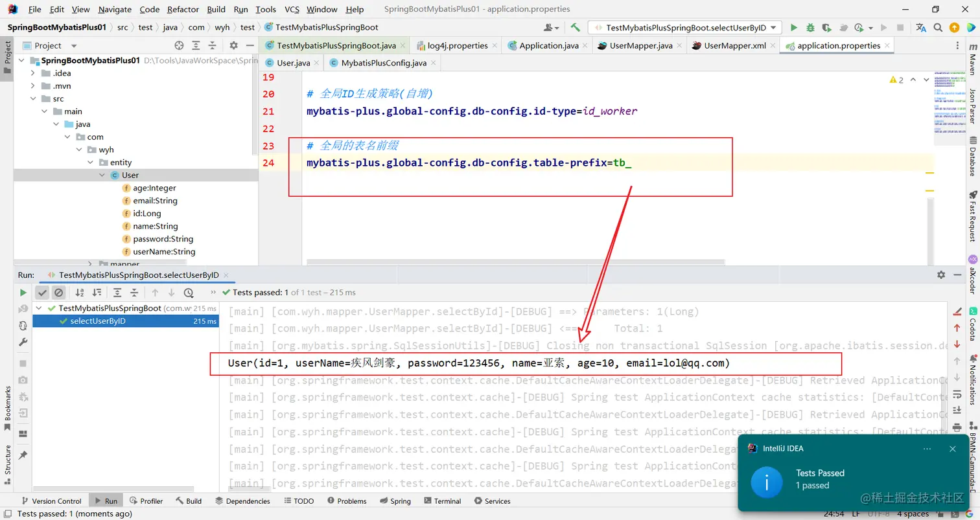
Task: Click the translate icon in the top toolbar
Action: [921, 28]
